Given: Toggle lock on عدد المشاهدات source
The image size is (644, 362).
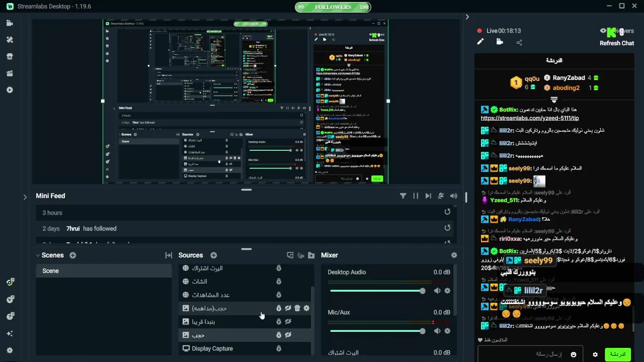Looking at the screenshot, I should (279, 295).
